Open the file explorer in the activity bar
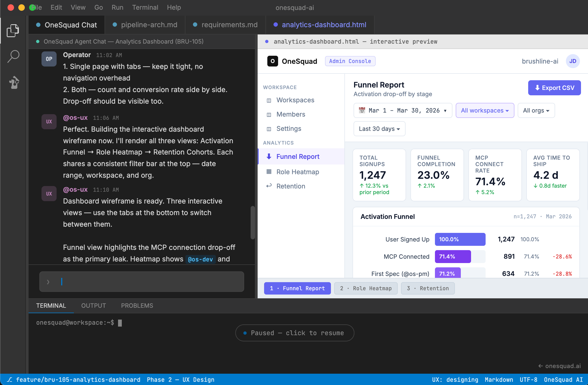Viewport: 588px width, 385px height. pyautogui.click(x=13, y=30)
